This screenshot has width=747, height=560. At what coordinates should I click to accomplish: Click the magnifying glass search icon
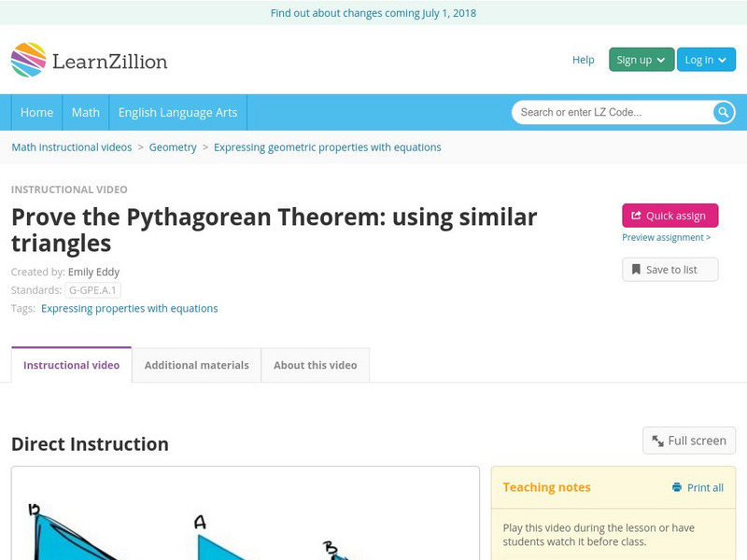coord(721,112)
